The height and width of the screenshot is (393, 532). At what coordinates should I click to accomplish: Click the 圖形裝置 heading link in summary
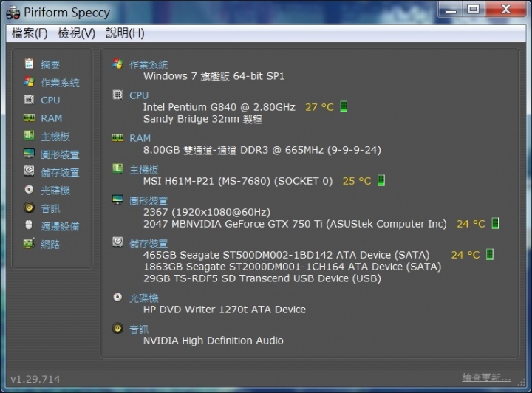click(149, 201)
